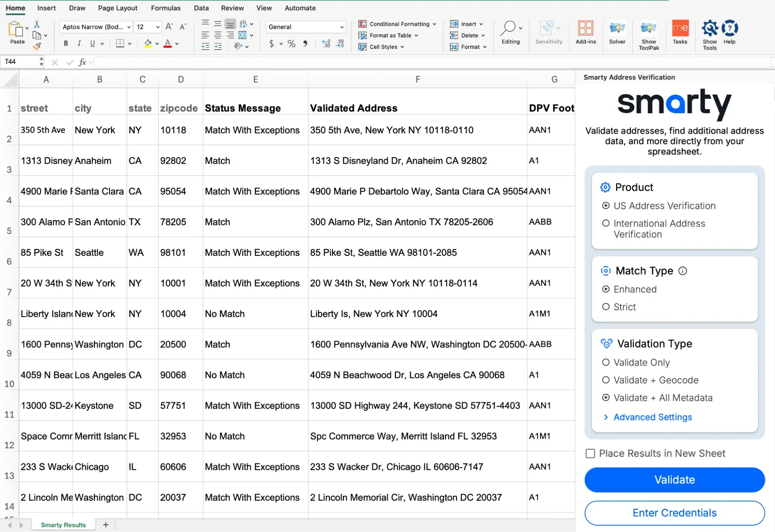Screen dimensions: 775x532
Task: Open the View tab
Action: [264, 8]
